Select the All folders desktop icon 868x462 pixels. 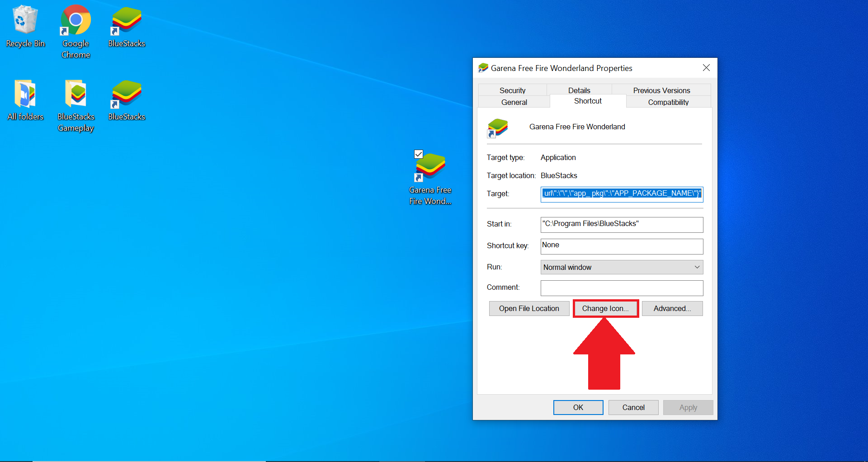click(x=25, y=100)
